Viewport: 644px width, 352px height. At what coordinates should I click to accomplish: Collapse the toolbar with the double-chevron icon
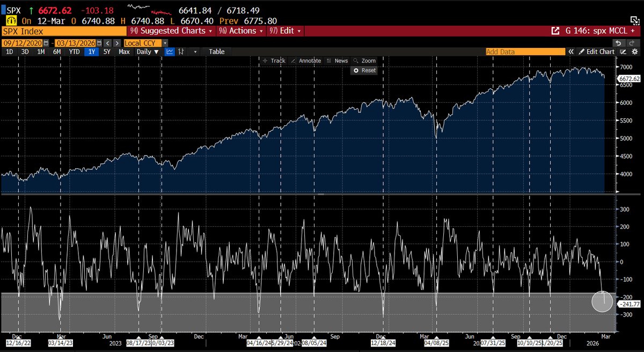pyautogui.click(x=571, y=52)
